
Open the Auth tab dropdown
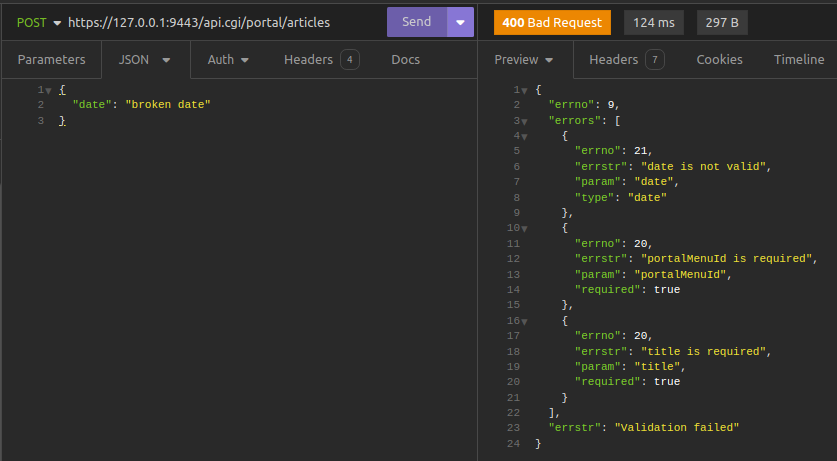coord(228,60)
